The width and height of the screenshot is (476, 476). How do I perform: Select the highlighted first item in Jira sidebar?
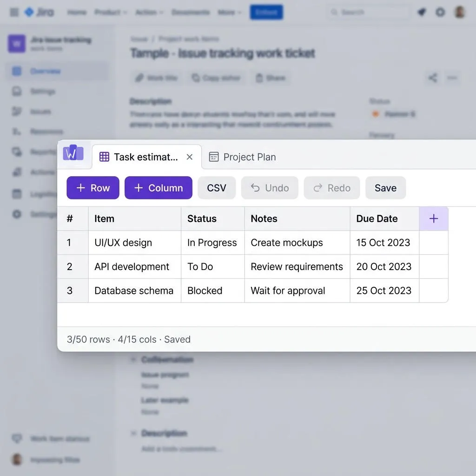(x=57, y=71)
